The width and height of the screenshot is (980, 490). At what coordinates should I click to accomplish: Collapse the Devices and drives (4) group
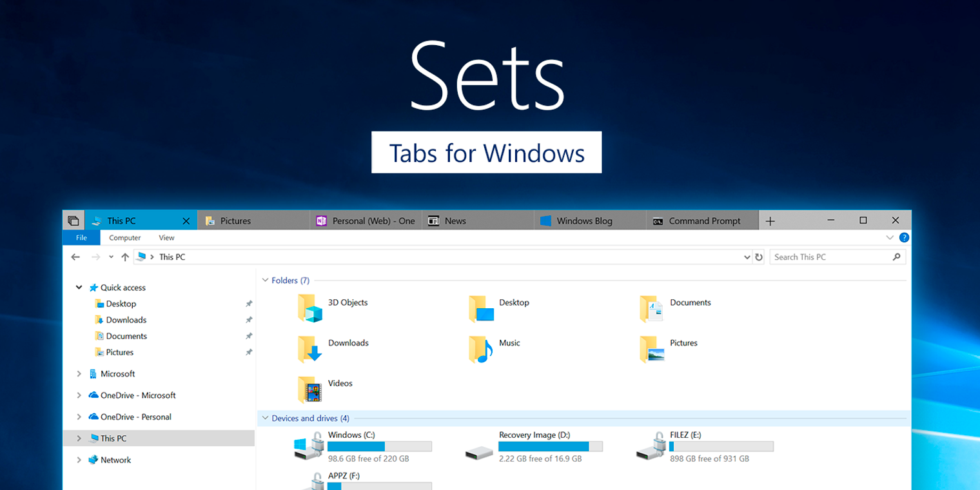point(265,418)
